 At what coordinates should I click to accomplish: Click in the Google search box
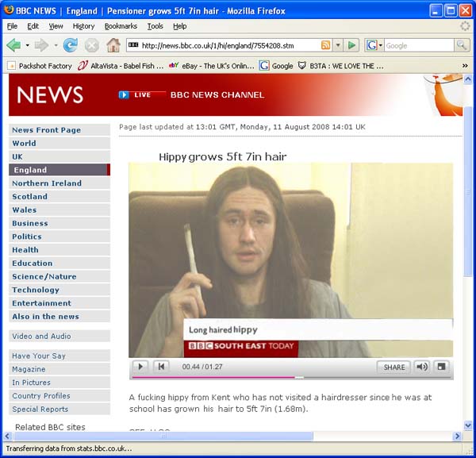(x=419, y=45)
